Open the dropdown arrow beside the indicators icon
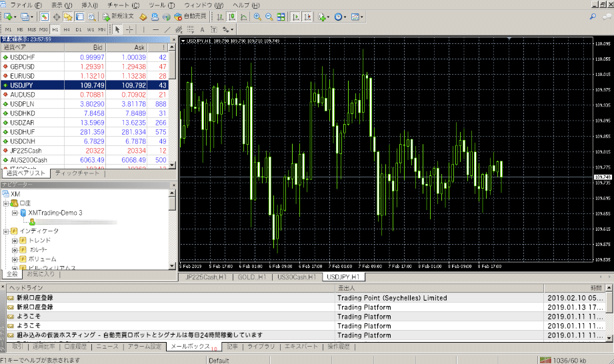 [328, 17]
